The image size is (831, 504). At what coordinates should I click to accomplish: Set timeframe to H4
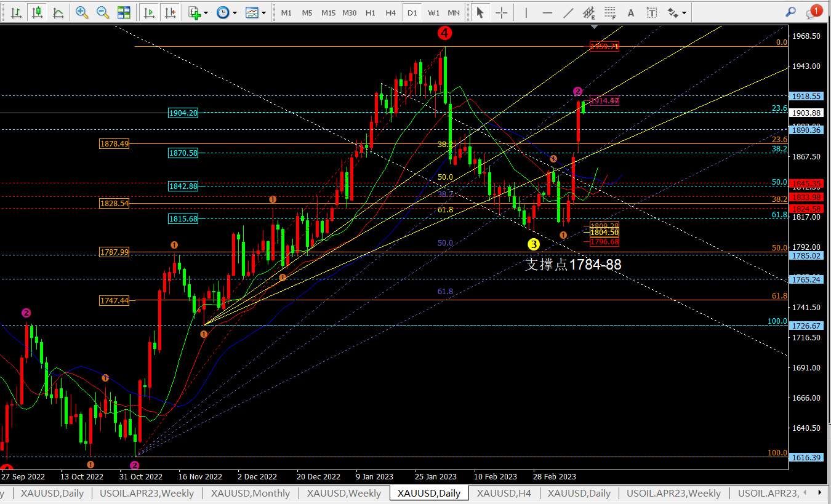click(391, 12)
